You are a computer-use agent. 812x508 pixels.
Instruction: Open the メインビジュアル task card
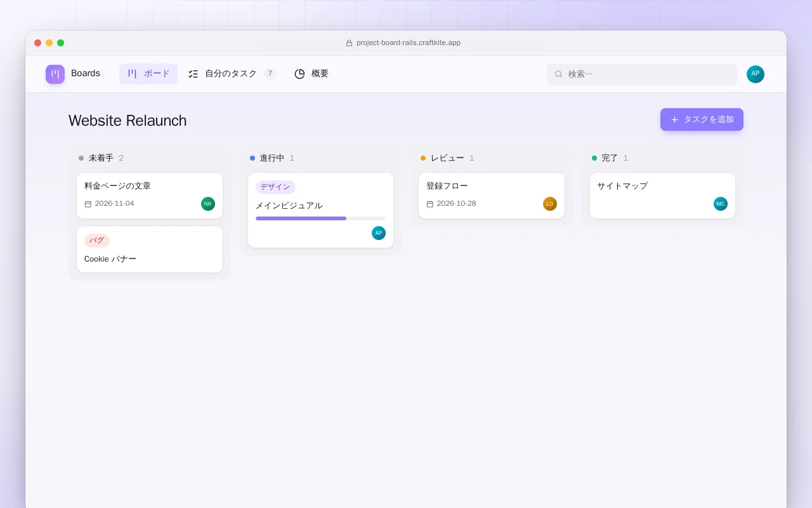(x=321, y=210)
